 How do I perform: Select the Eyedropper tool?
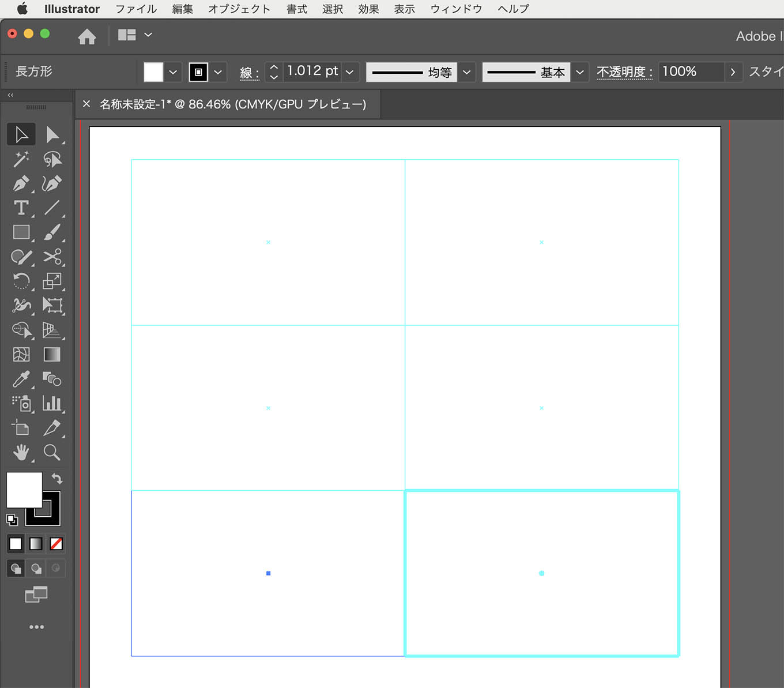point(21,379)
